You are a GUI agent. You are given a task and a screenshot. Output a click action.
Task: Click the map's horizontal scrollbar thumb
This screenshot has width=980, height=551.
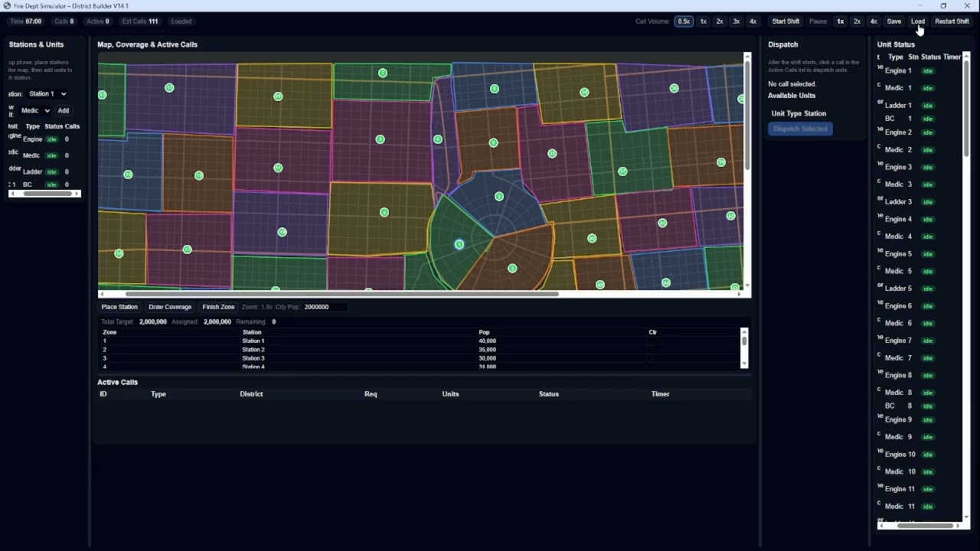[x=341, y=294]
